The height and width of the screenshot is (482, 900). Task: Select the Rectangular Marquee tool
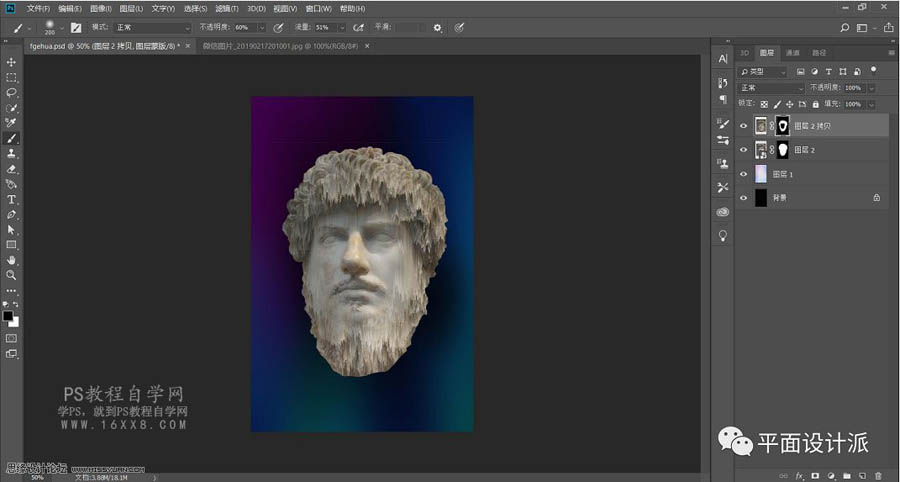tap(12, 77)
